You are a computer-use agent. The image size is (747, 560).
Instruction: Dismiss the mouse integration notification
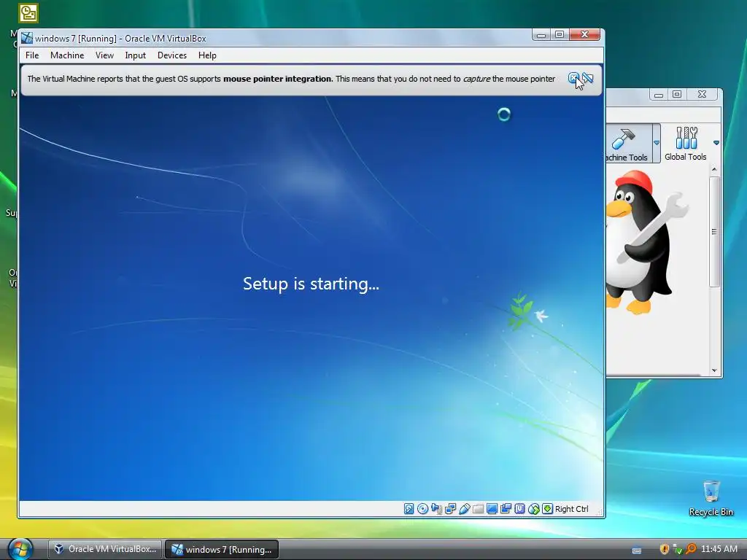click(573, 78)
